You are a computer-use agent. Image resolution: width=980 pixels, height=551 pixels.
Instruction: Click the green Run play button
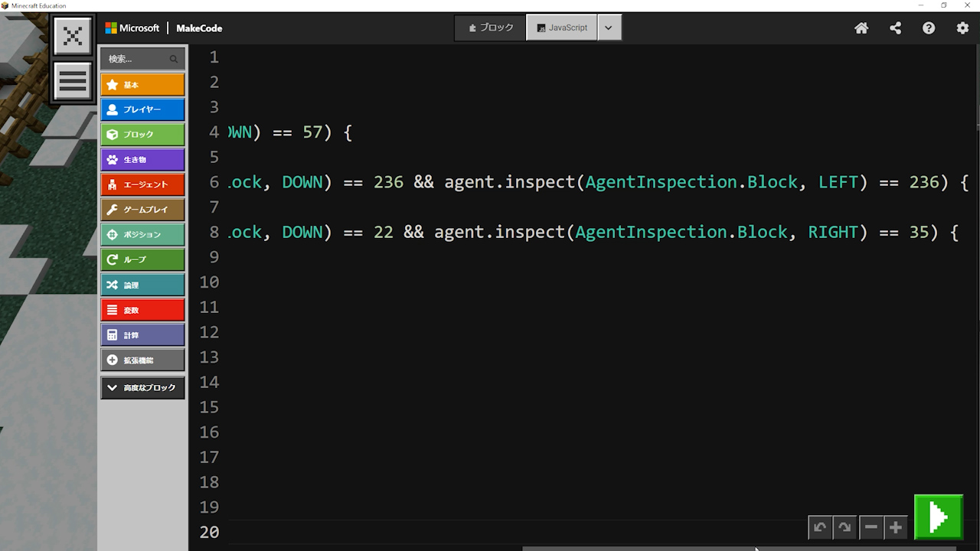tap(938, 517)
